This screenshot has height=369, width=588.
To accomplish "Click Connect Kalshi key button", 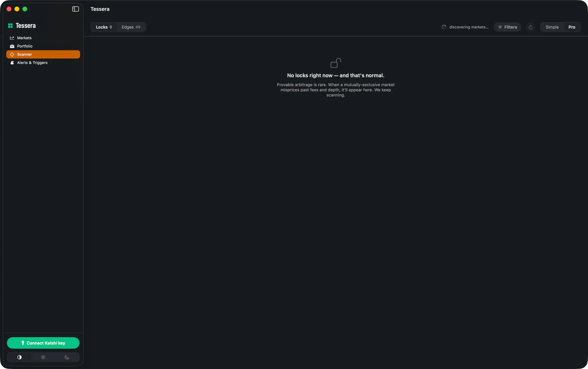I will point(43,343).
